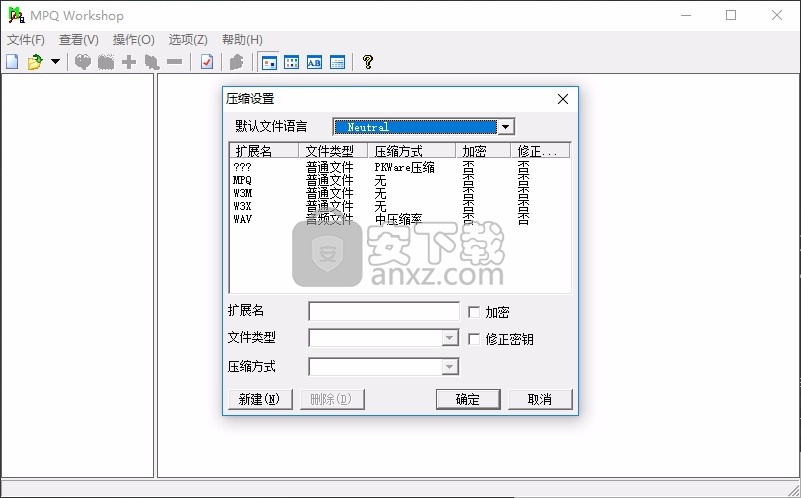Switch to details view
This screenshot has width=801, height=498.
(x=337, y=62)
